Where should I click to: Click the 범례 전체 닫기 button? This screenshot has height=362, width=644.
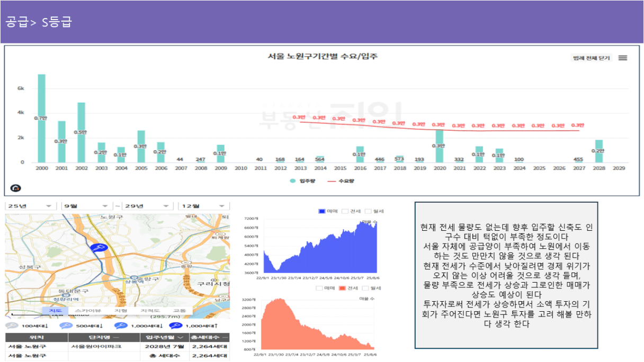[x=591, y=58]
